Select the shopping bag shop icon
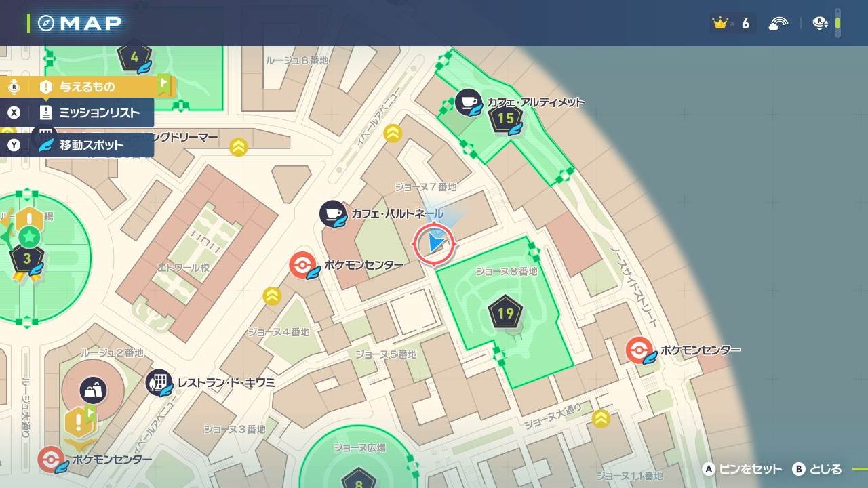Screen dimensions: 868x488 (x=93, y=390)
